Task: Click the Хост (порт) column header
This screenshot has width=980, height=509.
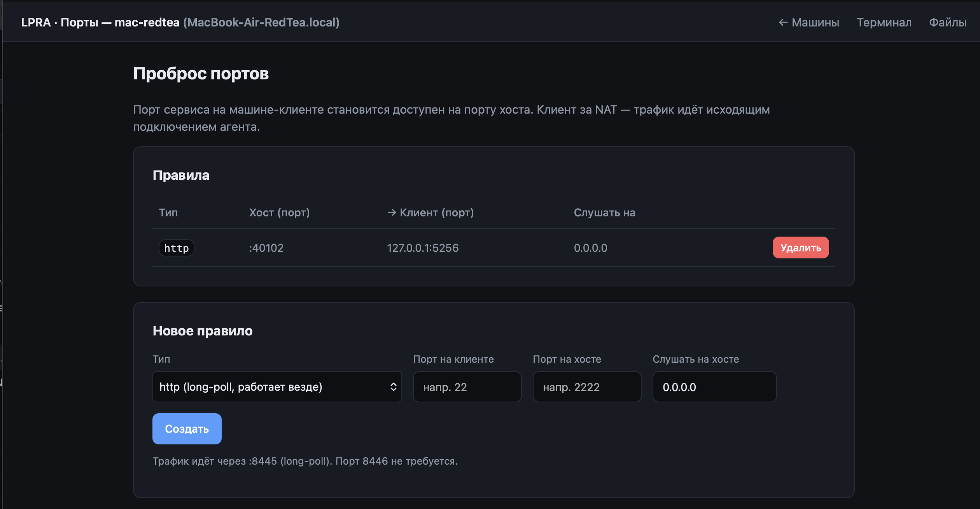Action: click(x=279, y=212)
